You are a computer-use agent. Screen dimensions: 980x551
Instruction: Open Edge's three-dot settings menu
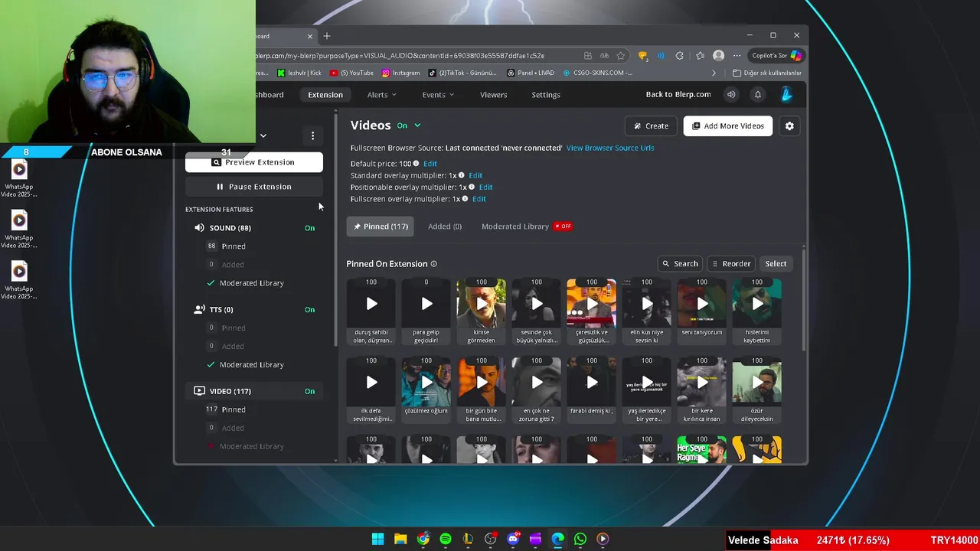(737, 56)
